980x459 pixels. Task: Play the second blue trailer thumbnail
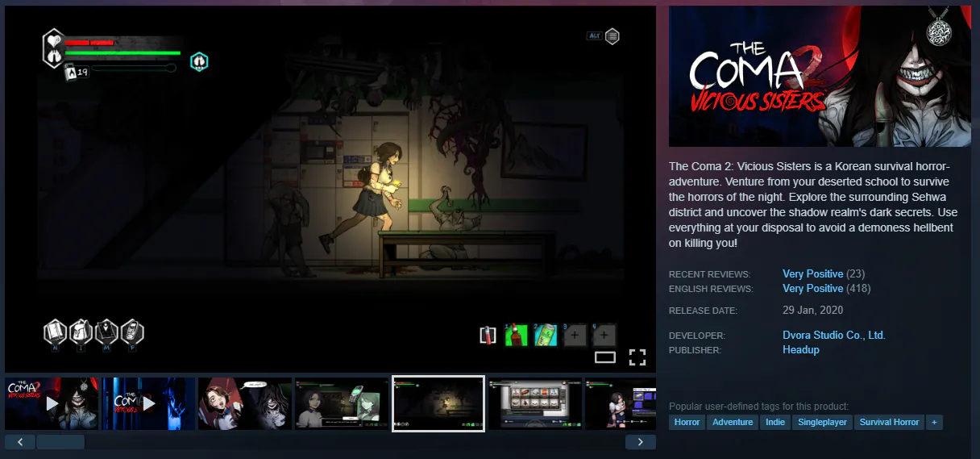(x=148, y=403)
